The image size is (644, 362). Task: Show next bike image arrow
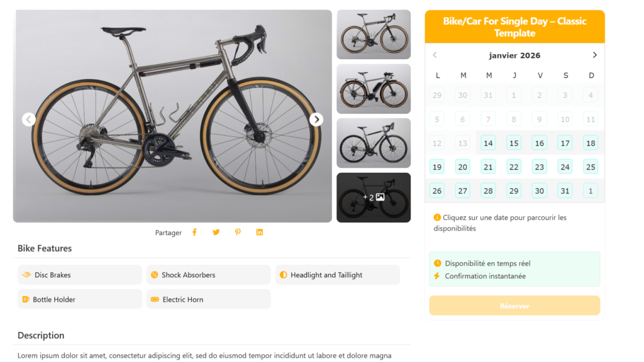316,119
